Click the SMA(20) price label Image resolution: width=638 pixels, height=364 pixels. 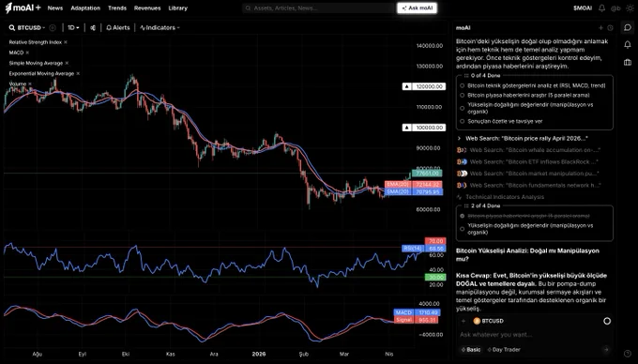414,191
